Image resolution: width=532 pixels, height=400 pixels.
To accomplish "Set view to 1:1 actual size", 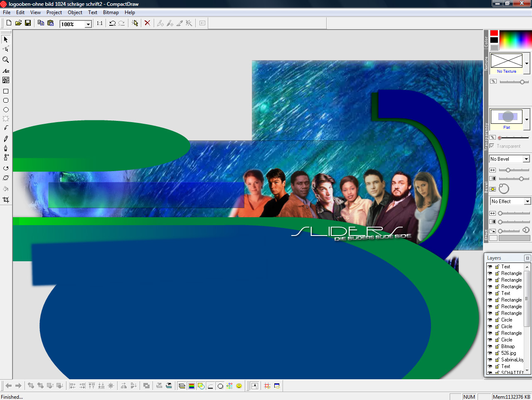I will (x=100, y=23).
